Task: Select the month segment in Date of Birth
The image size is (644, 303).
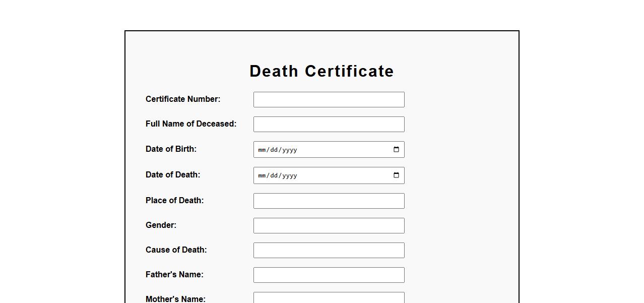Action: (262, 150)
